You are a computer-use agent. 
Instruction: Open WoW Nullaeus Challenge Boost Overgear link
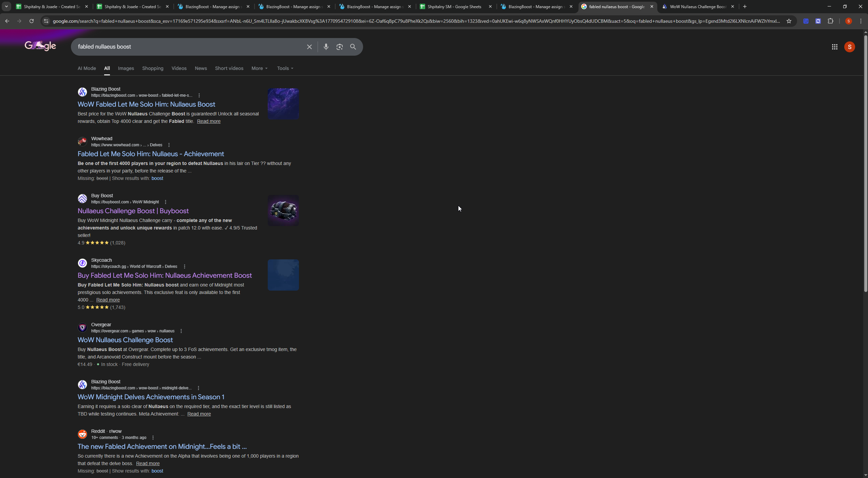(125, 340)
